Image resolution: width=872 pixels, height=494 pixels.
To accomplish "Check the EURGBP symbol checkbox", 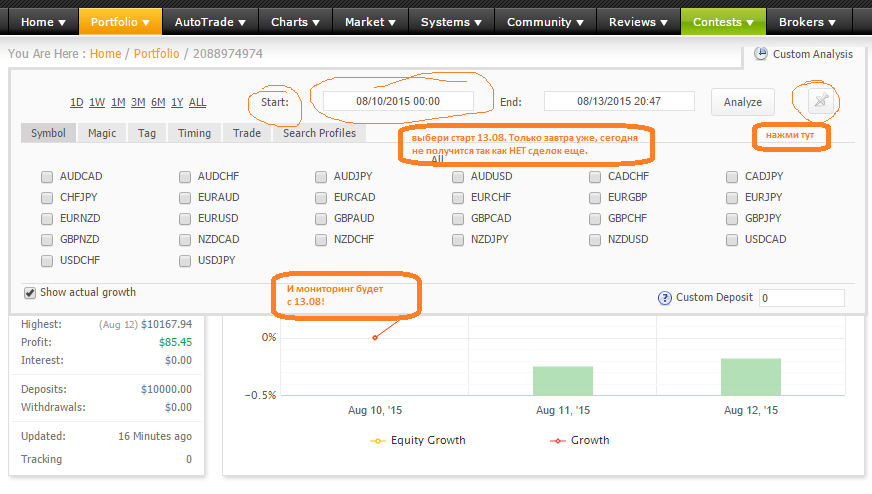I will point(595,198).
